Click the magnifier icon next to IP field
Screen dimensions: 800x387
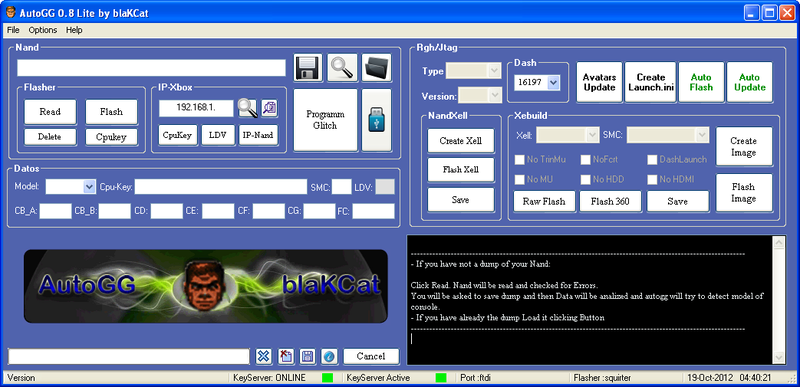(247, 108)
